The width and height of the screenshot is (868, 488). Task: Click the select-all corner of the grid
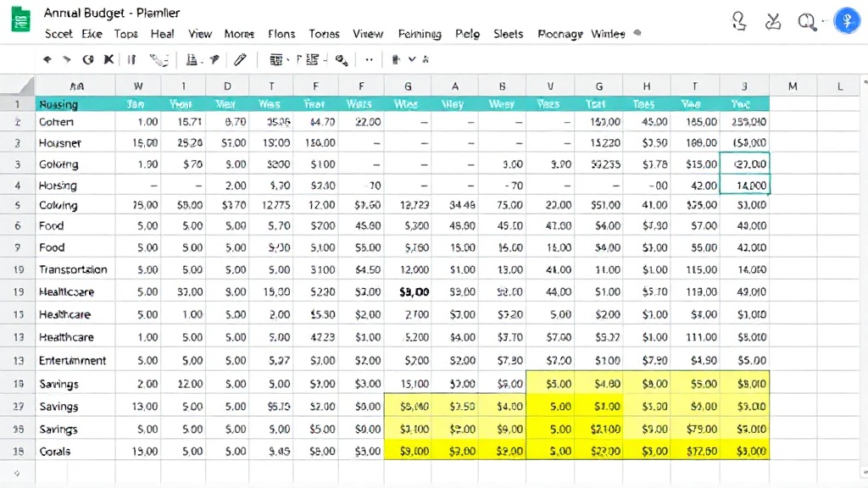pos(18,86)
